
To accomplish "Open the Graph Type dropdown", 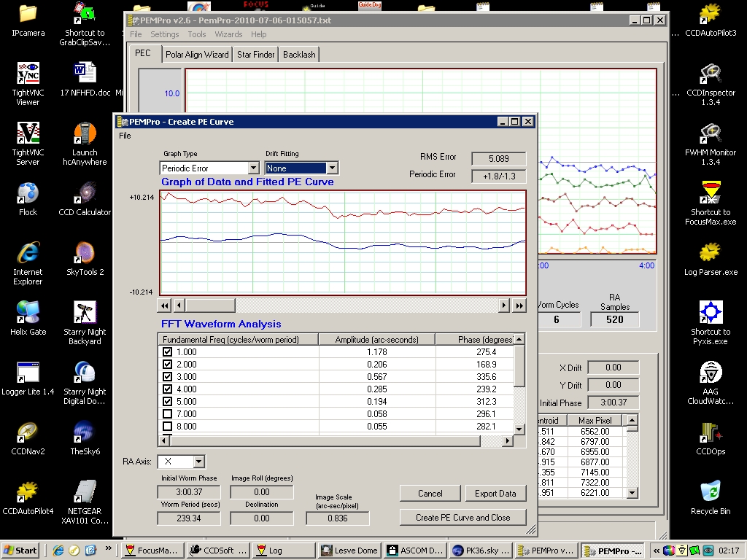I will [x=253, y=168].
